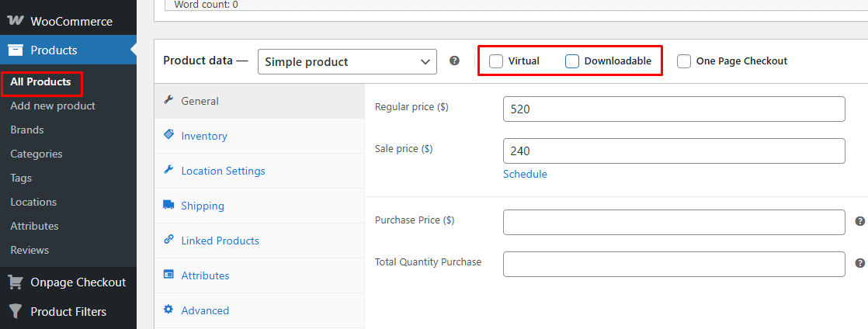Open the Brands submenu

pos(27,130)
